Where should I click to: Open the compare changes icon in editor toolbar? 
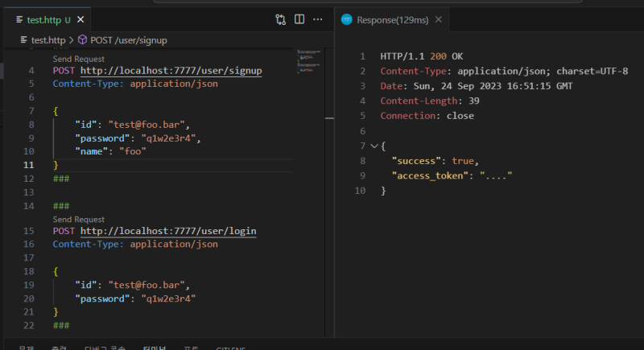pyautogui.click(x=280, y=19)
